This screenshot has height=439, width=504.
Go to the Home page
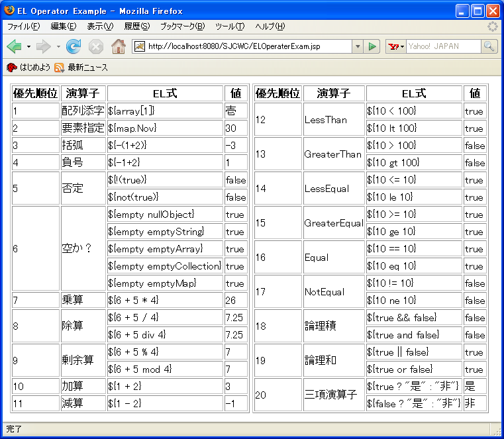119,46
